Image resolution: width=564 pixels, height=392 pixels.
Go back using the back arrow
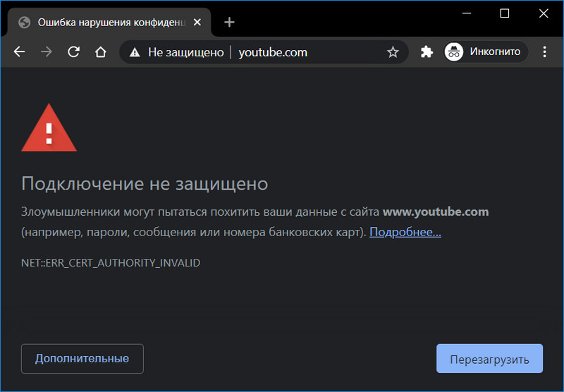(19, 52)
